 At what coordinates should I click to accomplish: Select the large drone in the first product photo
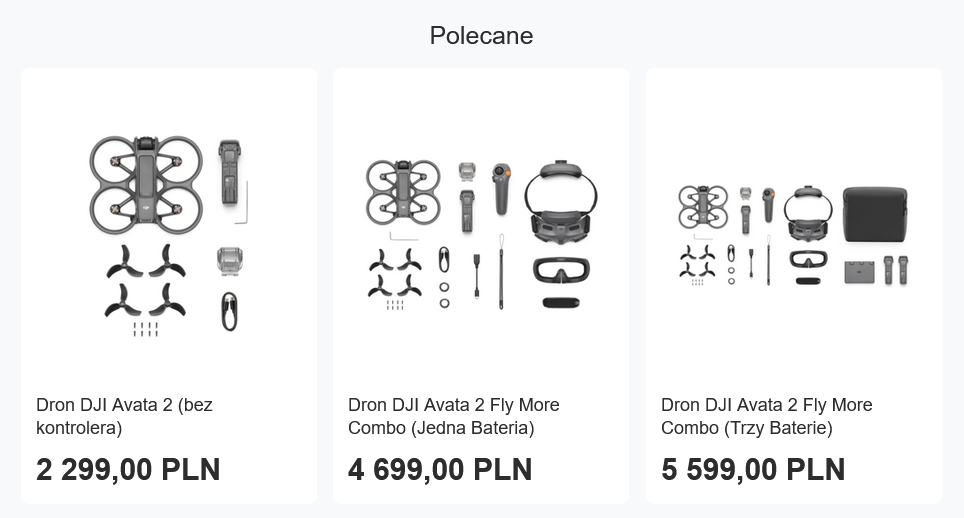146,184
